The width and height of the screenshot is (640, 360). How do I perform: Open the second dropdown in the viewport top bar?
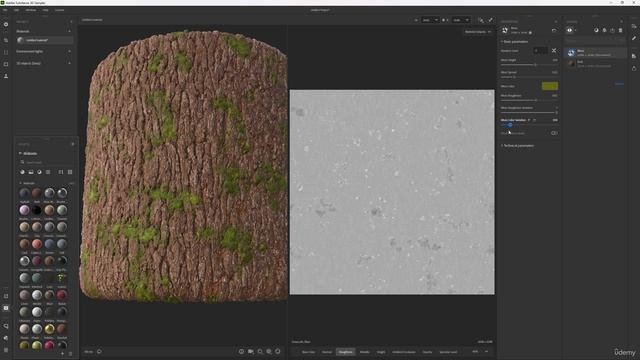pyautogui.click(x=461, y=20)
